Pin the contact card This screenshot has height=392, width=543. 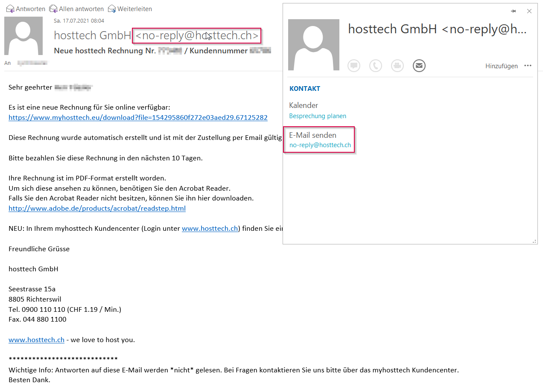tap(514, 11)
